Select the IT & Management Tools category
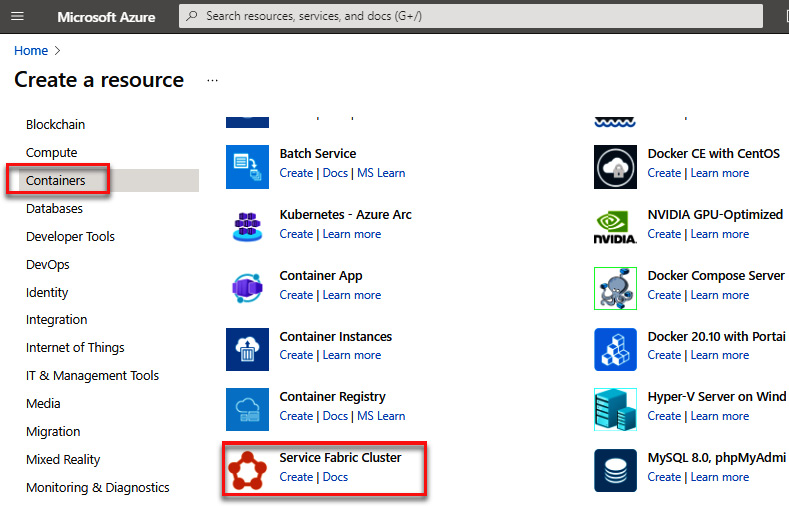 tap(92, 375)
